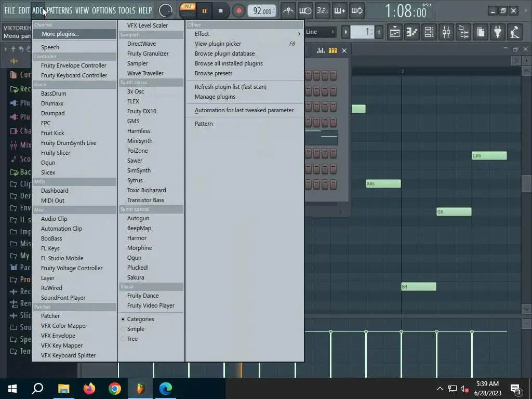This screenshot has width=532, height=399.
Task: Click the Windows Start button
Action: (12, 389)
